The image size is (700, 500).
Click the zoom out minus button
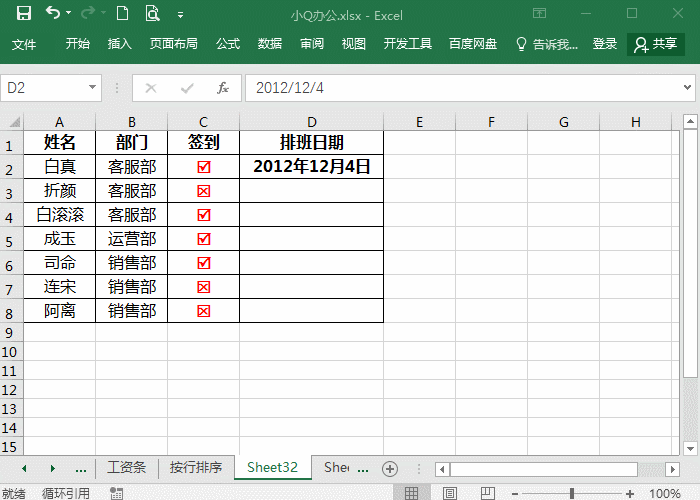(515, 494)
